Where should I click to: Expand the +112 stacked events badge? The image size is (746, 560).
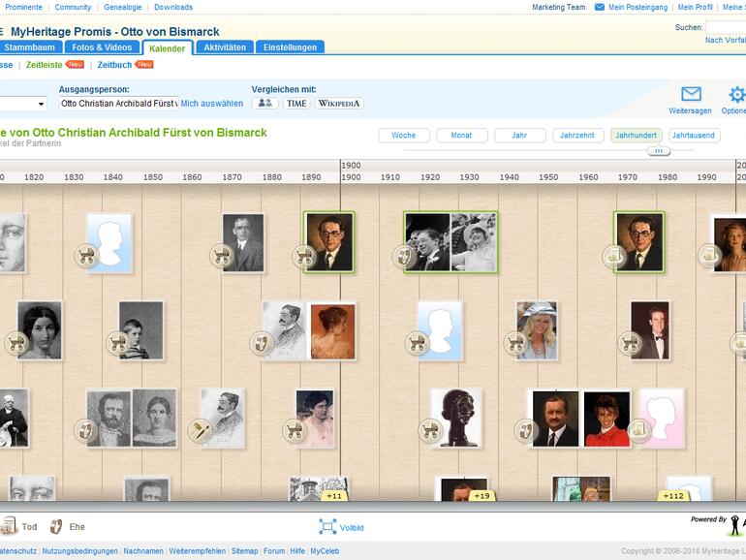coord(673,496)
